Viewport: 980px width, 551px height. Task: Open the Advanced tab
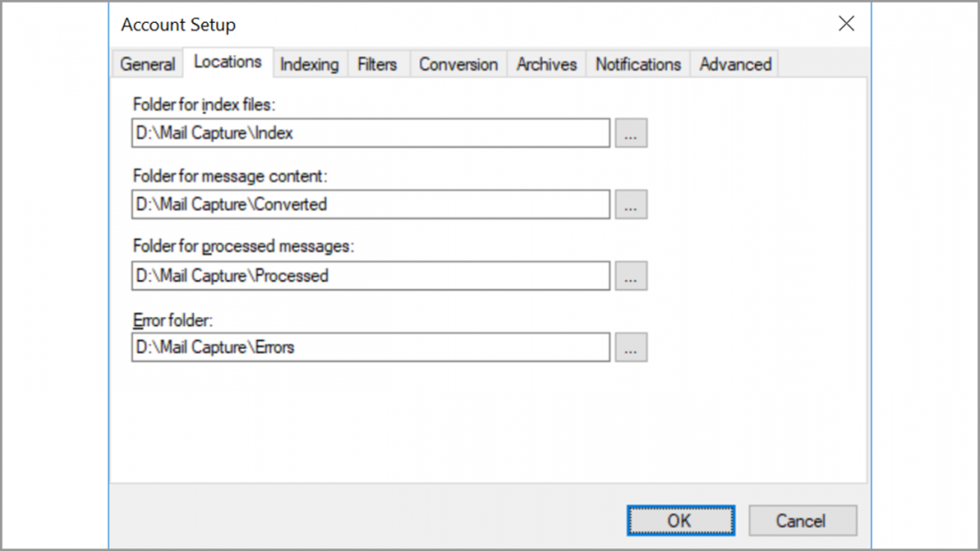pyautogui.click(x=735, y=64)
